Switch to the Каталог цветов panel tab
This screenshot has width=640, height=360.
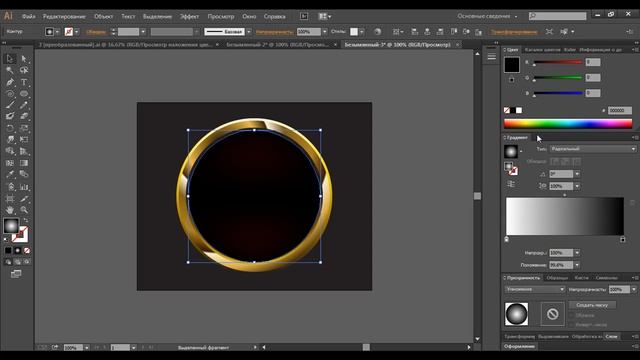(x=542, y=50)
